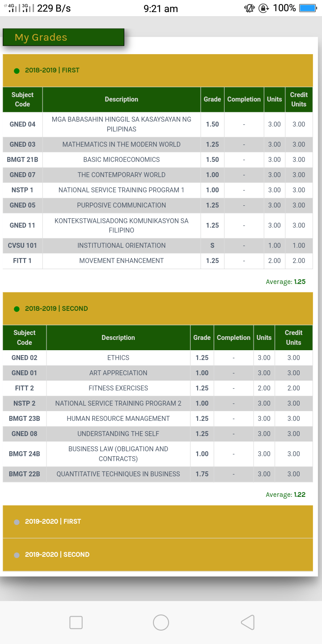Expand the 2019-2020 | FIRST semester section

pyautogui.click(x=158, y=521)
